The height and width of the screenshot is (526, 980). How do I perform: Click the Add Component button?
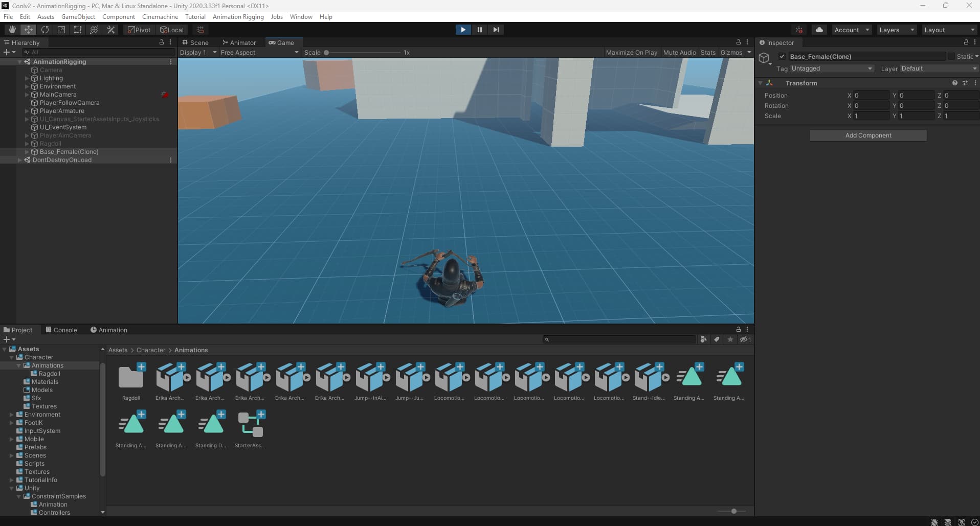point(868,135)
